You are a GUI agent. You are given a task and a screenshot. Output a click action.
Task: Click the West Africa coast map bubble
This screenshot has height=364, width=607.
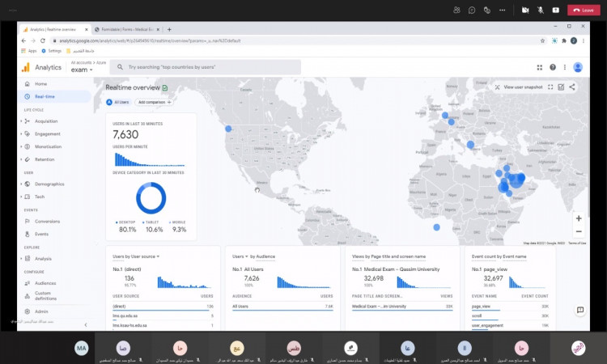point(436,227)
